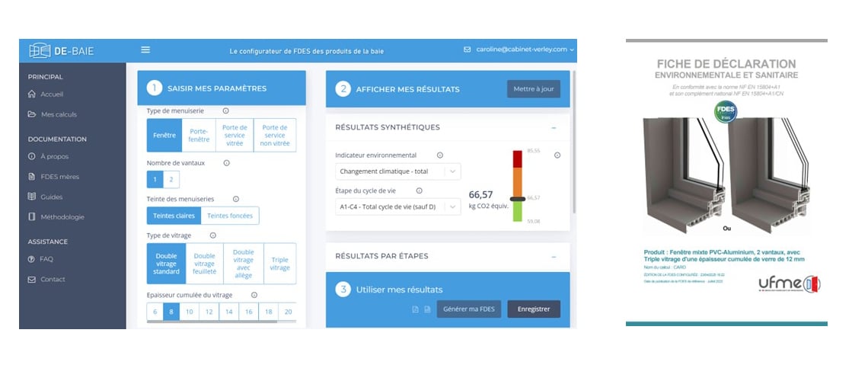Click the info icon beside the color gauge

pos(557,155)
